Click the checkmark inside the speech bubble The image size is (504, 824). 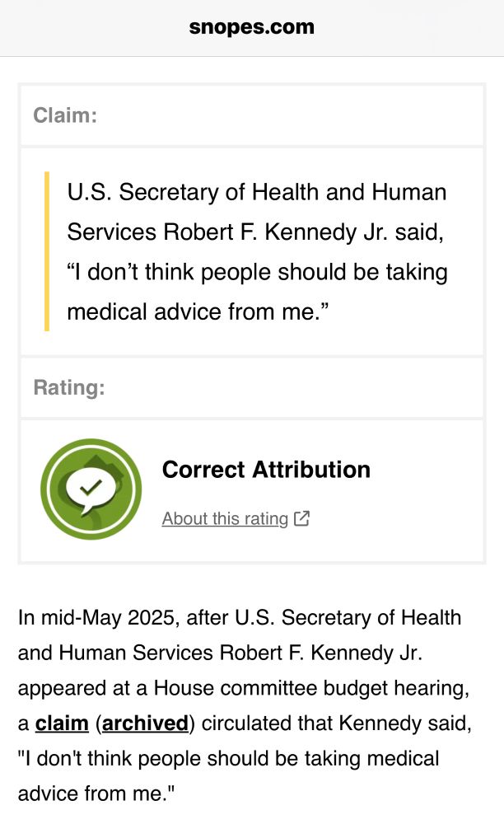click(x=91, y=488)
